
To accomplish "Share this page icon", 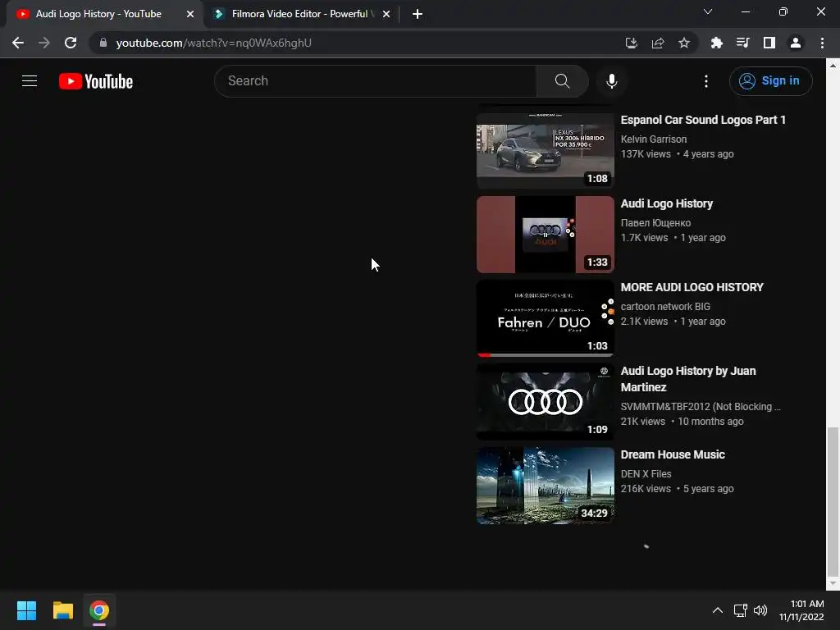I will click(658, 43).
